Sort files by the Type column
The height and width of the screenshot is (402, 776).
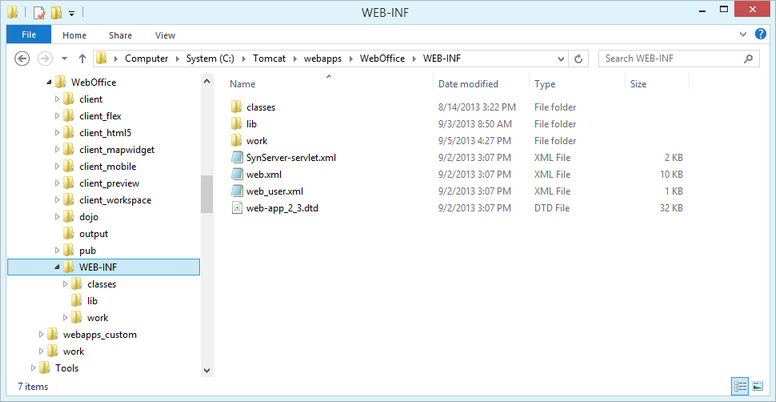[544, 84]
